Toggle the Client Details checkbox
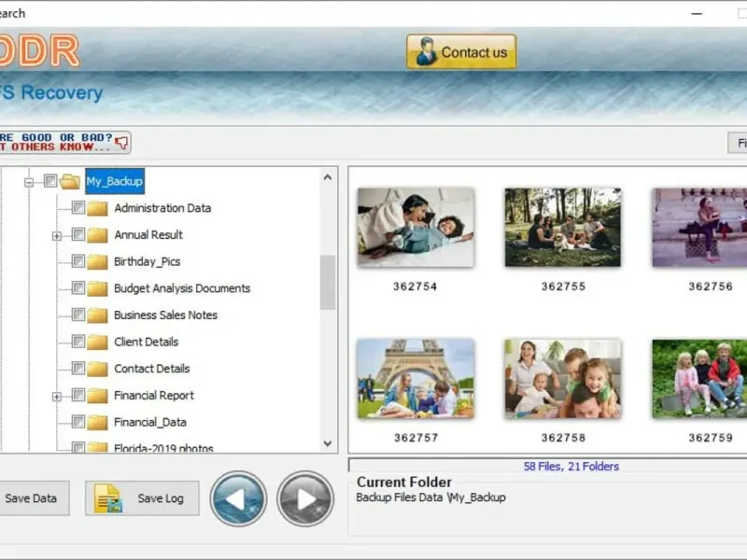Image resolution: width=747 pixels, height=560 pixels. (x=78, y=341)
